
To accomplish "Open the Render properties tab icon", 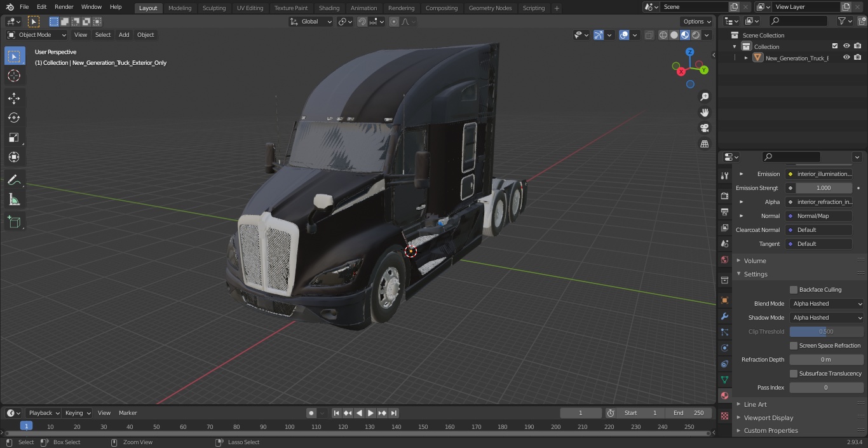I will coord(724,196).
